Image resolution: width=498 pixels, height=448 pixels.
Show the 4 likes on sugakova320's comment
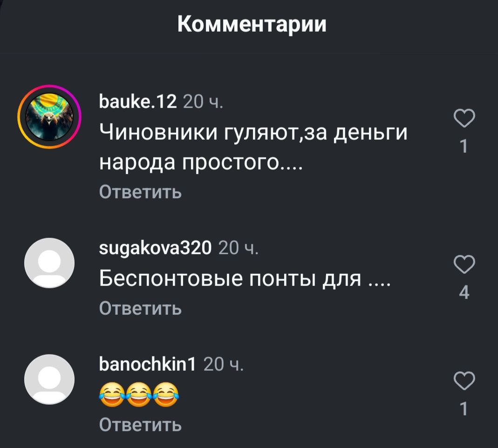pyautogui.click(x=464, y=292)
